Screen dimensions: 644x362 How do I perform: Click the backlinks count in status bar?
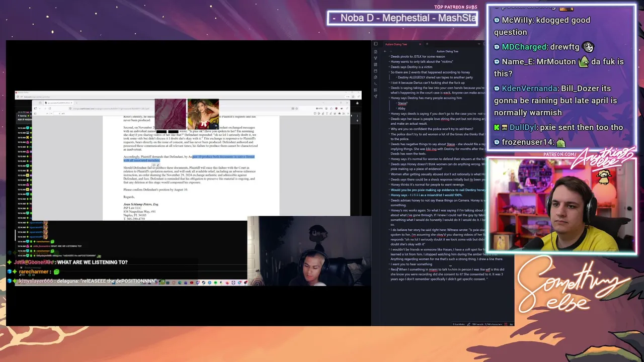(458, 324)
